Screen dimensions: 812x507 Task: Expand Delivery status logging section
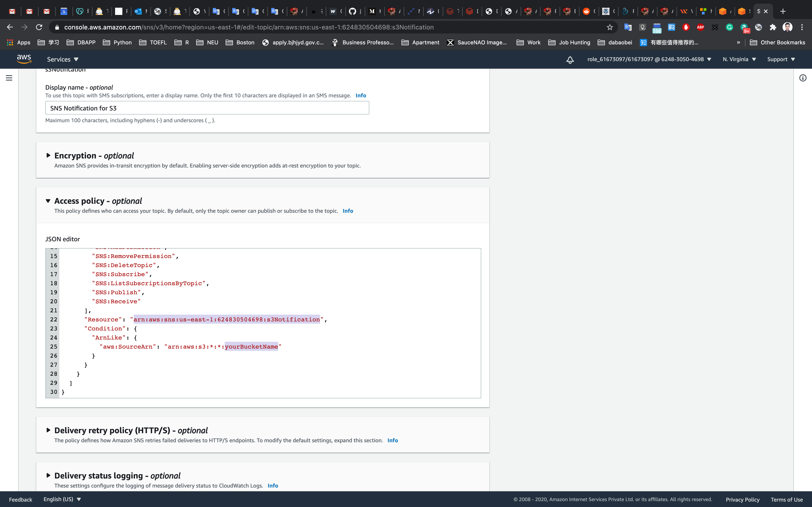click(48, 476)
